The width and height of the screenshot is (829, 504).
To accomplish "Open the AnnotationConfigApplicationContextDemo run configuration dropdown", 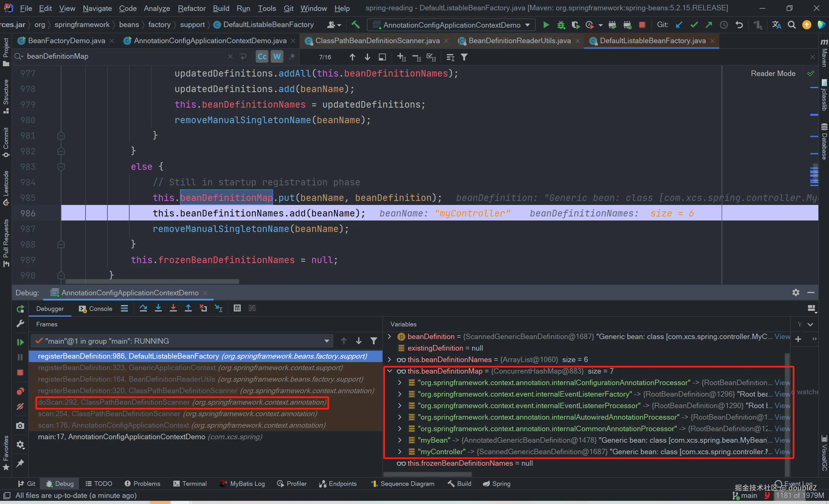I will 452,25.
